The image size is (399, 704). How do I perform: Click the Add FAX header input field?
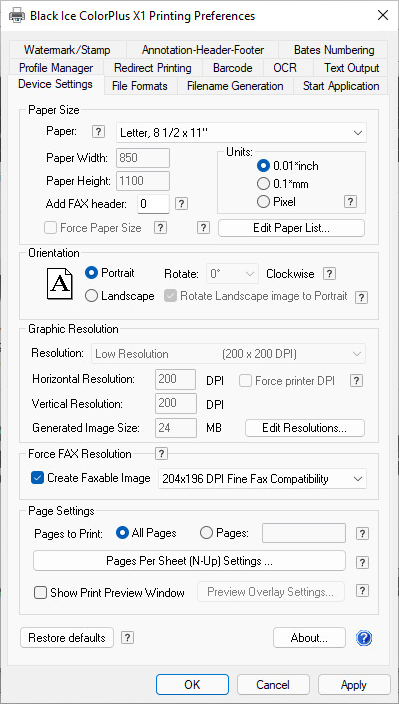(153, 204)
